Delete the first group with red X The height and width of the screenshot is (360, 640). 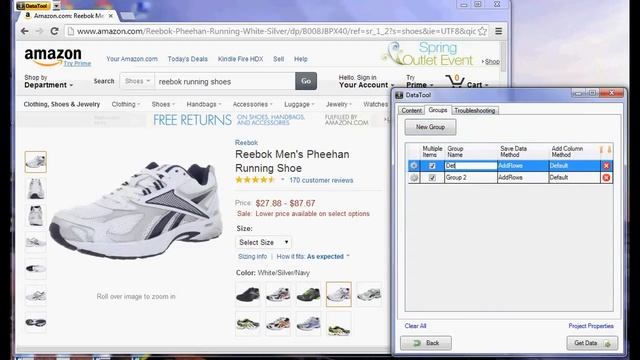tap(606, 166)
